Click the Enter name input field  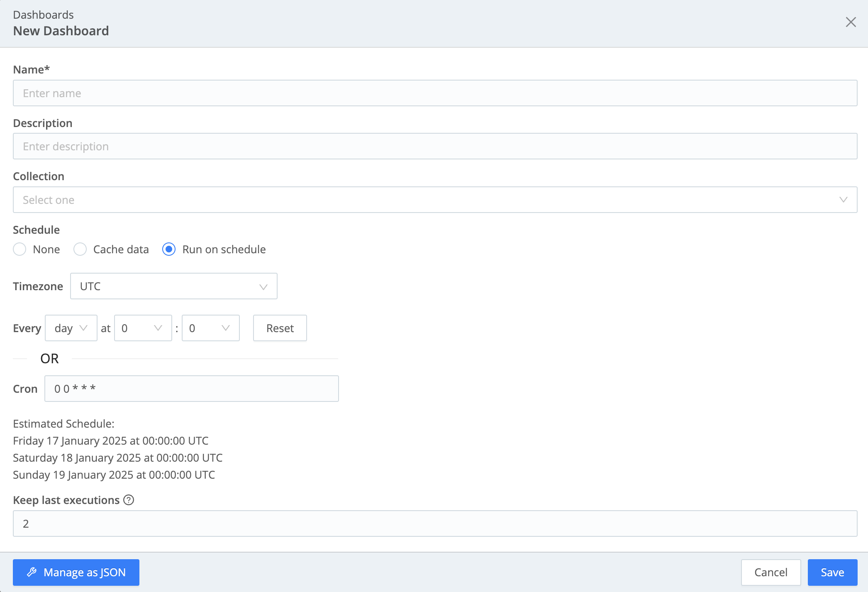click(435, 93)
